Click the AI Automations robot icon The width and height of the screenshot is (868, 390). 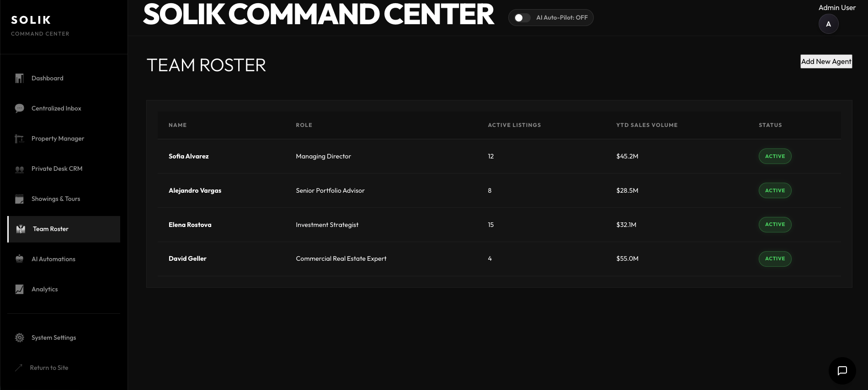point(19,259)
